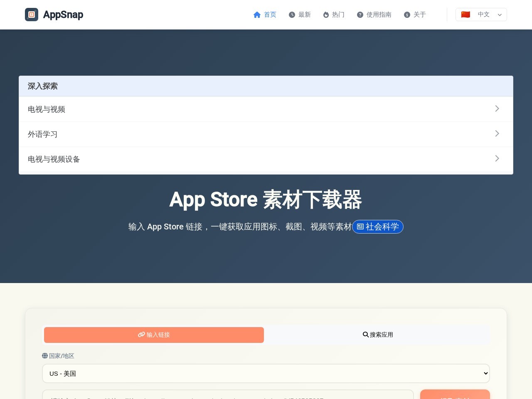This screenshot has width=532, height=399.
Task: Click the magnifier icon in 搜索应用
Action: (x=366, y=335)
